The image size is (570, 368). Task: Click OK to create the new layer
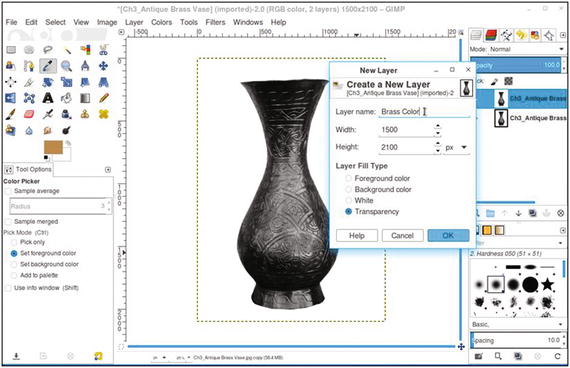(x=448, y=236)
